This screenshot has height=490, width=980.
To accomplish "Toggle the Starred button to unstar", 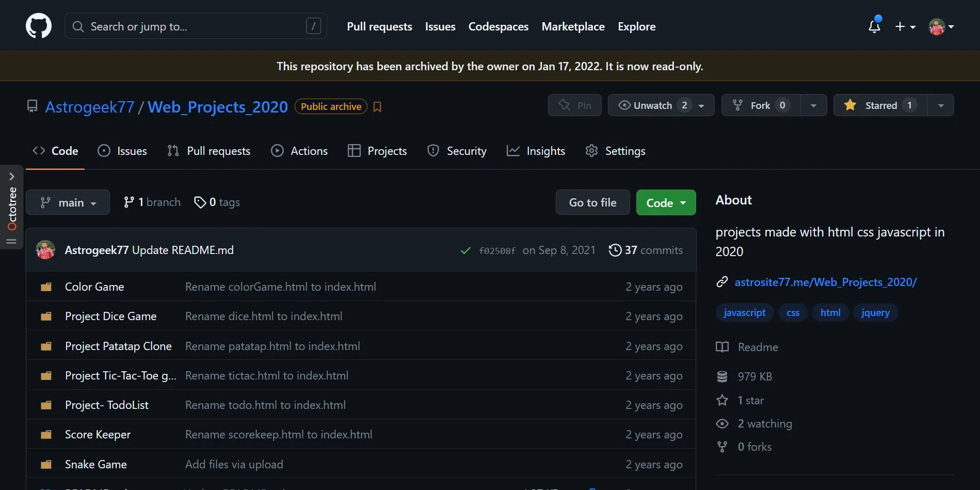I will coord(880,105).
